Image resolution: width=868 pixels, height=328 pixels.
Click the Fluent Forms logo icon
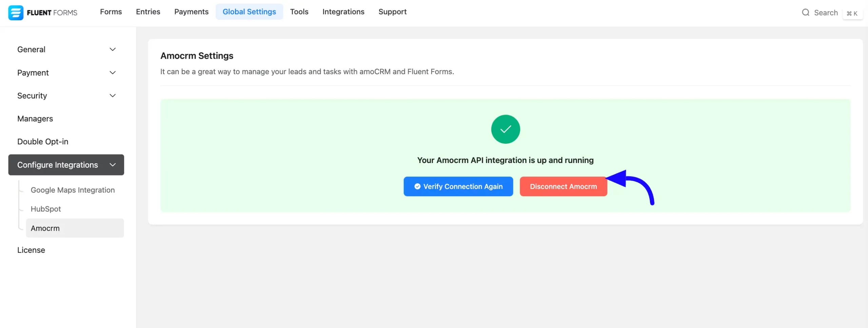point(16,13)
